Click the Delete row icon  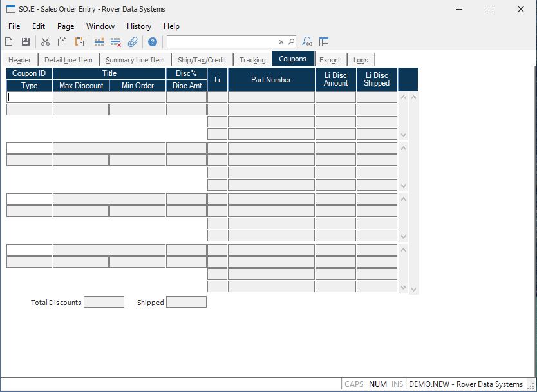click(x=116, y=42)
